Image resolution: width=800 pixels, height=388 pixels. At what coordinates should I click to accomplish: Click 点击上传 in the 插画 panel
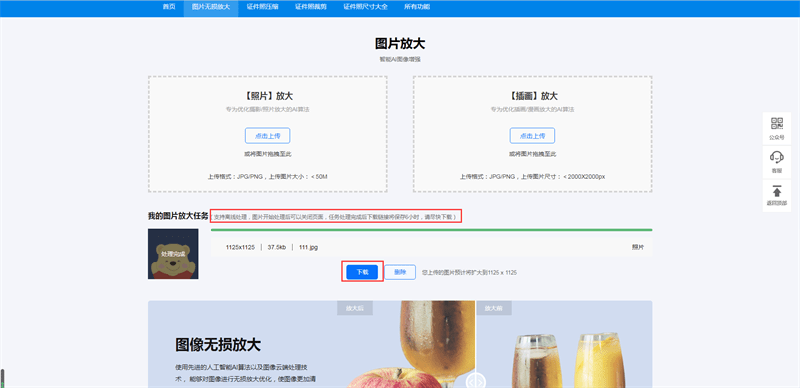[532, 136]
